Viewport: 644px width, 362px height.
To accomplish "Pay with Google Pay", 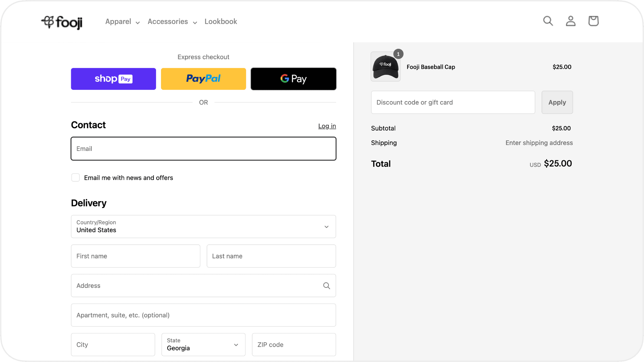I will (x=294, y=79).
